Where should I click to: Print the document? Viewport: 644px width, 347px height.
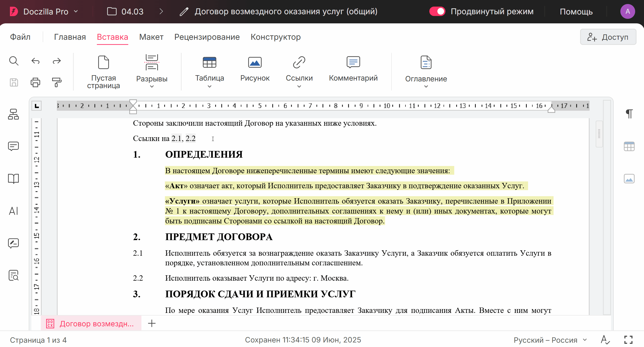pyautogui.click(x=35, y=82)
